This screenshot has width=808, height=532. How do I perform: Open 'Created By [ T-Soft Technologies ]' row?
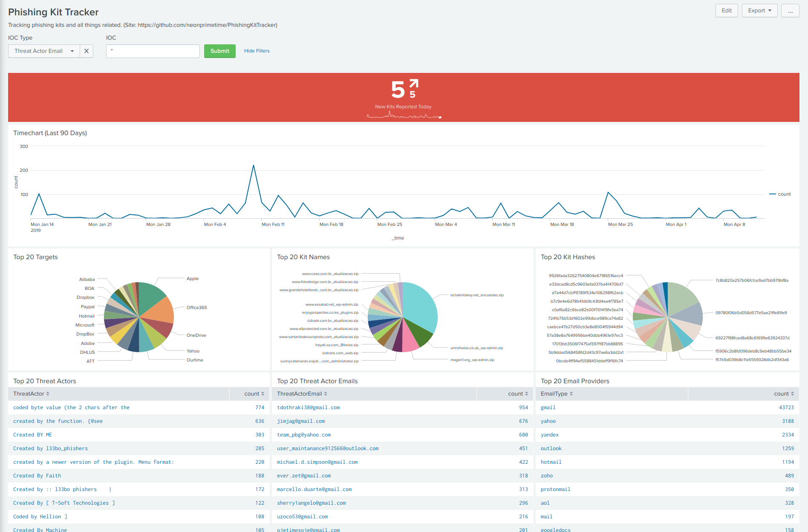coord(139,503)
